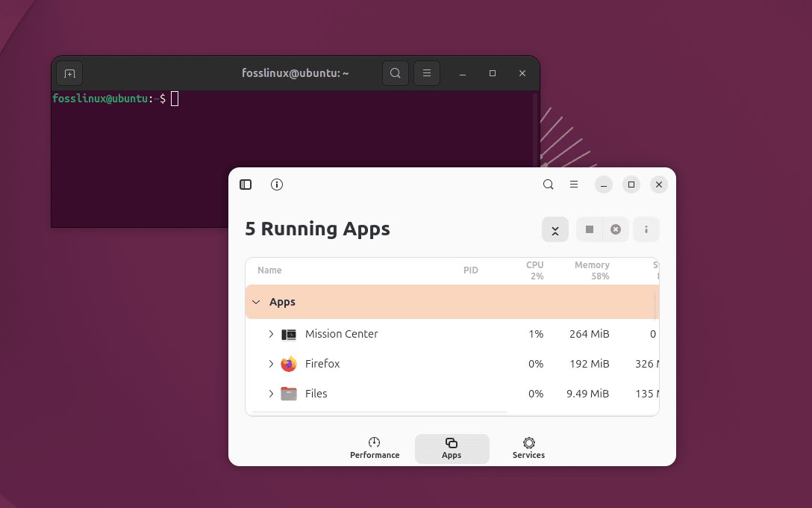Select the Files row name
Screen dimensions: 812x508
(316, 394)
